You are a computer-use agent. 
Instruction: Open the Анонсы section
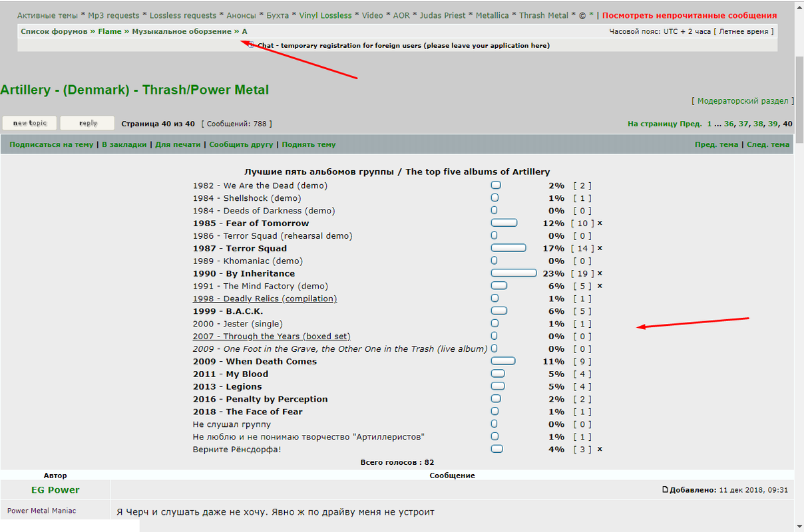pos(241,15)
